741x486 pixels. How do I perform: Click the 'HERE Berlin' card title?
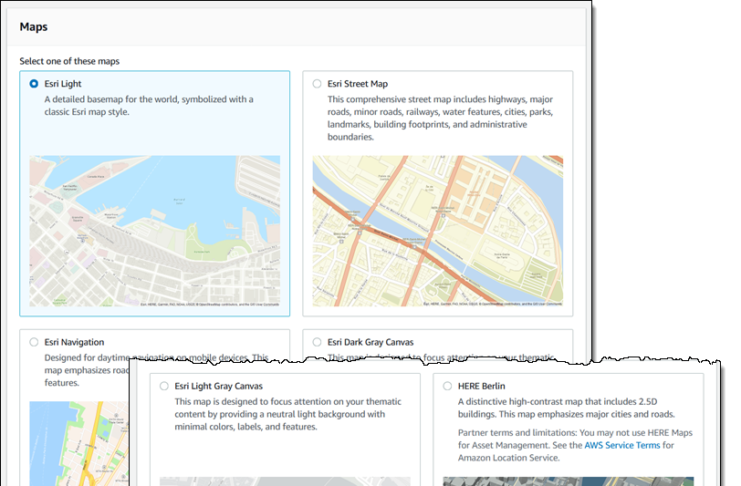point(481,386)
